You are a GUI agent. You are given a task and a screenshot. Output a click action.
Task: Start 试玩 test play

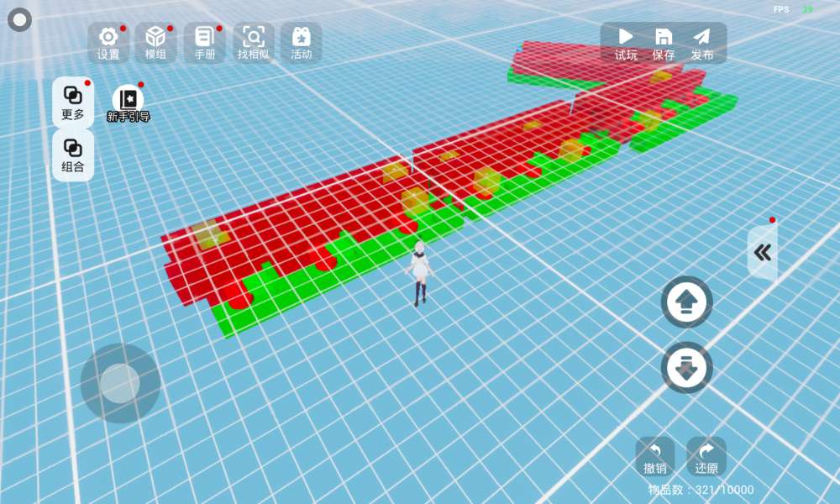point(626,43)
